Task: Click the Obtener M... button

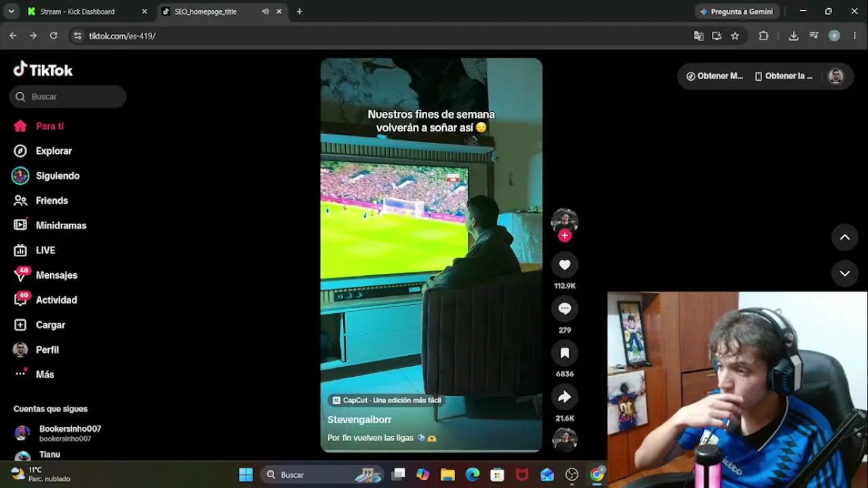Action: pyautogui.click(x=715, y=76)
